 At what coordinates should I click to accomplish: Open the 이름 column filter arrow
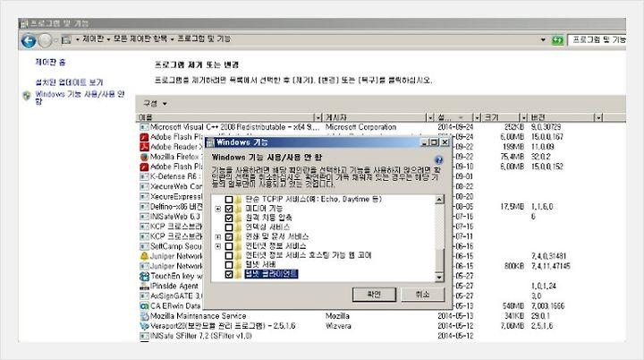(317, 117)
